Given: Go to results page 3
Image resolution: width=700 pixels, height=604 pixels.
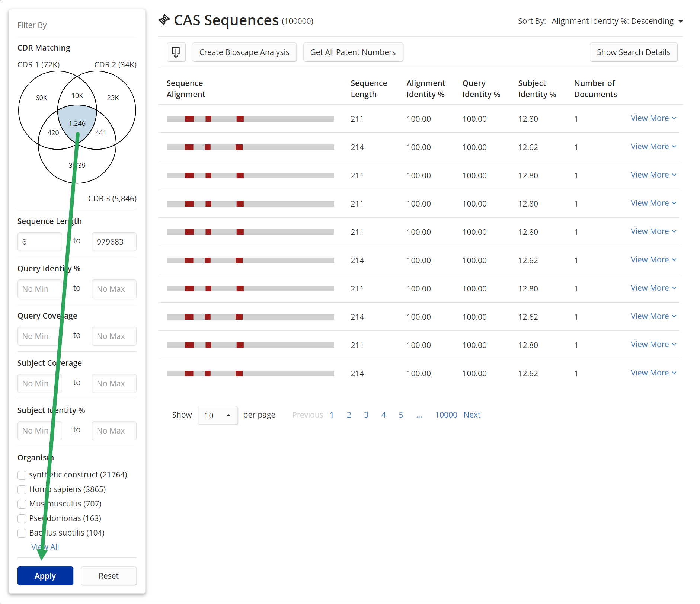Looking at the screenshot, I should click(x=366, y=415).
